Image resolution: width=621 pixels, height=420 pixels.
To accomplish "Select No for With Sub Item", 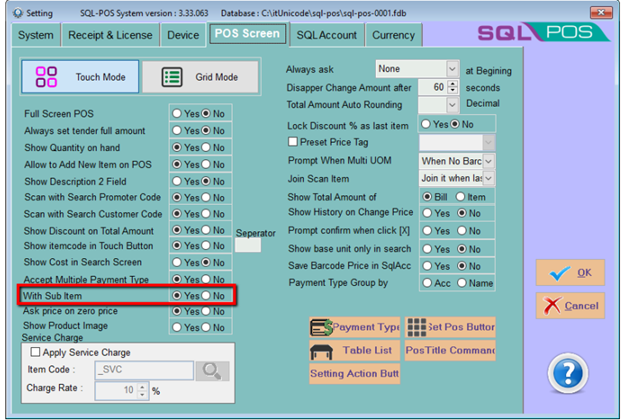I will (x=207, y=297).
